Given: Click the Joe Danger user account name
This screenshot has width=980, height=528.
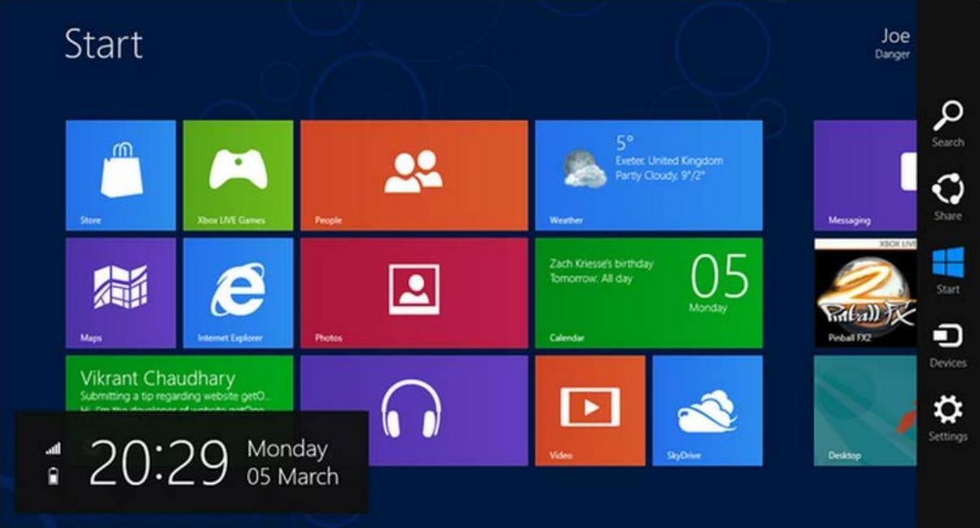Looking at the screenshot, I should (893, 44).
